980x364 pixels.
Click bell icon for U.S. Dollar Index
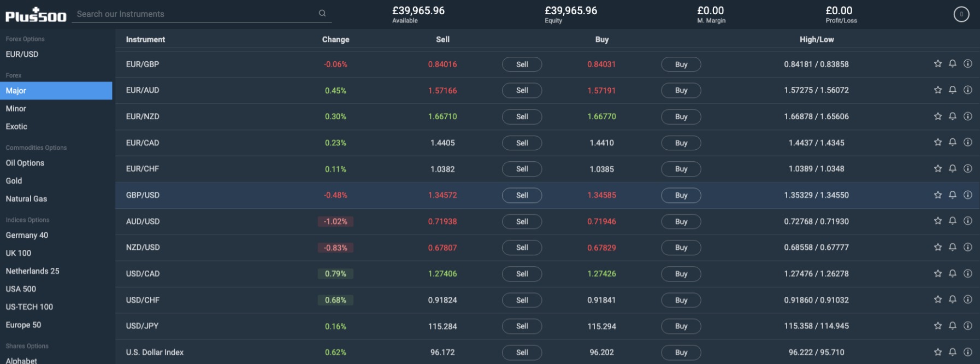point(953,352)
